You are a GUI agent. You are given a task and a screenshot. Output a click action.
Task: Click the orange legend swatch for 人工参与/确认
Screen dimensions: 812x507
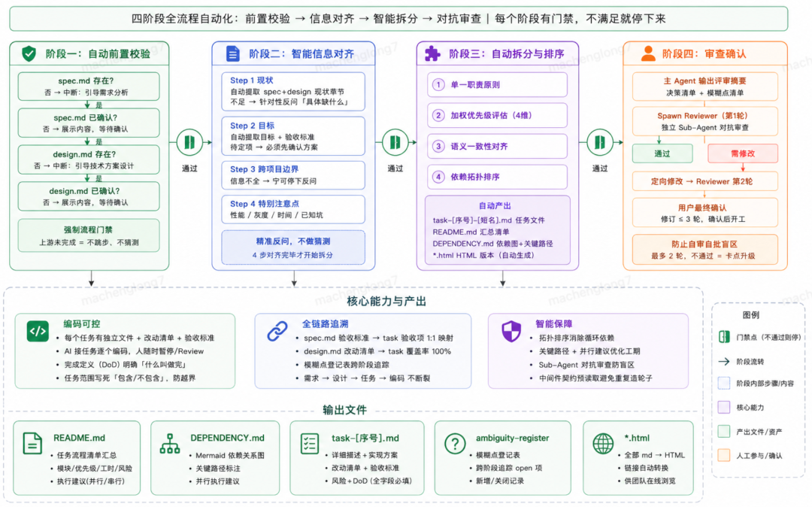[x=724, y=455]
